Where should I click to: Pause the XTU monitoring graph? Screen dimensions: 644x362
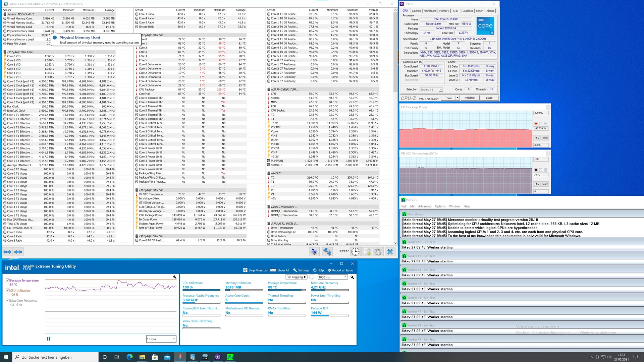[x=49, y=339]
